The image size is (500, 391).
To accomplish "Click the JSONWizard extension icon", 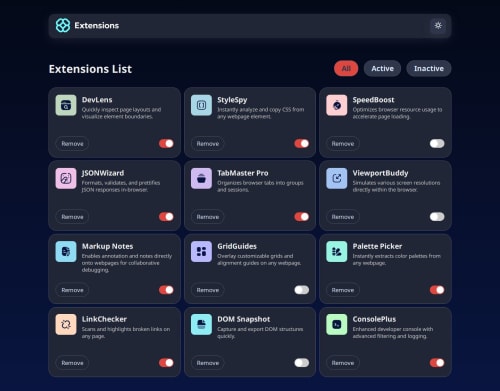I will [66, 178].
